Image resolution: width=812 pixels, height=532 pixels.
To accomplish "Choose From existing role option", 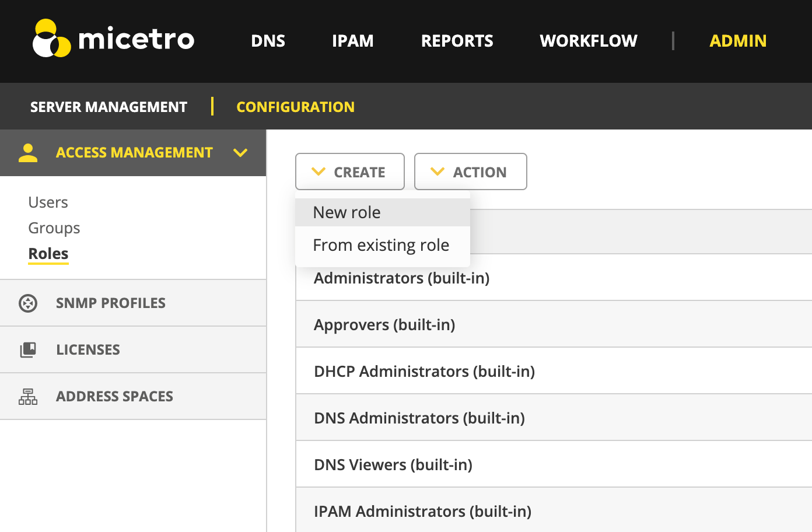I will (x=381, y=245).
